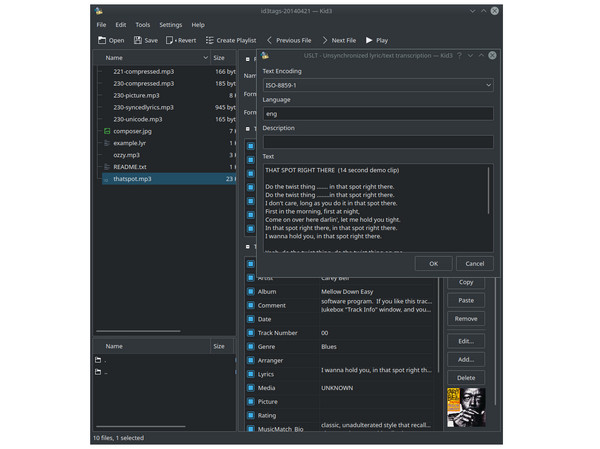
Task: Click the empty Description input field
Action: pos(378,142)
